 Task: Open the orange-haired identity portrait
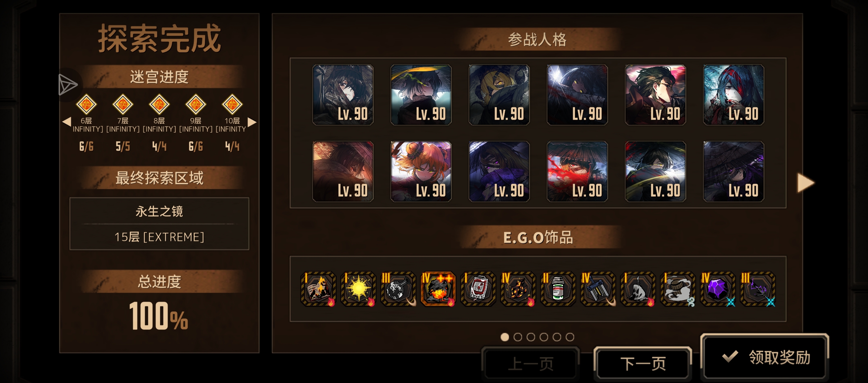click(x=421, y=171)
